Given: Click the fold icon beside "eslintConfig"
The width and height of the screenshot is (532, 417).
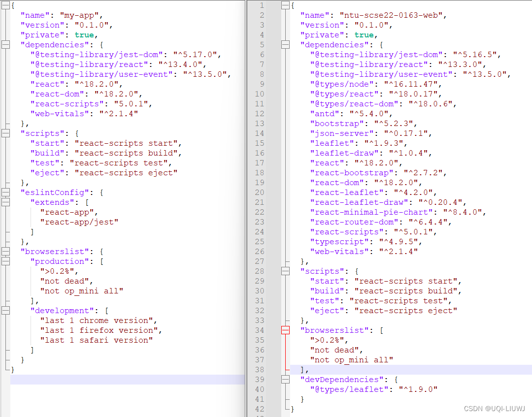Looking at the screenshot, I should click(5, 192).
